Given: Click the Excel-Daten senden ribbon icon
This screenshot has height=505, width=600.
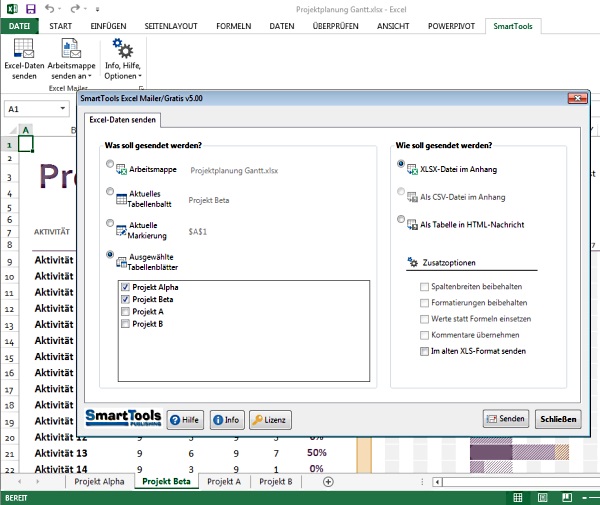Looking at the screenshot, I should 24,48.
